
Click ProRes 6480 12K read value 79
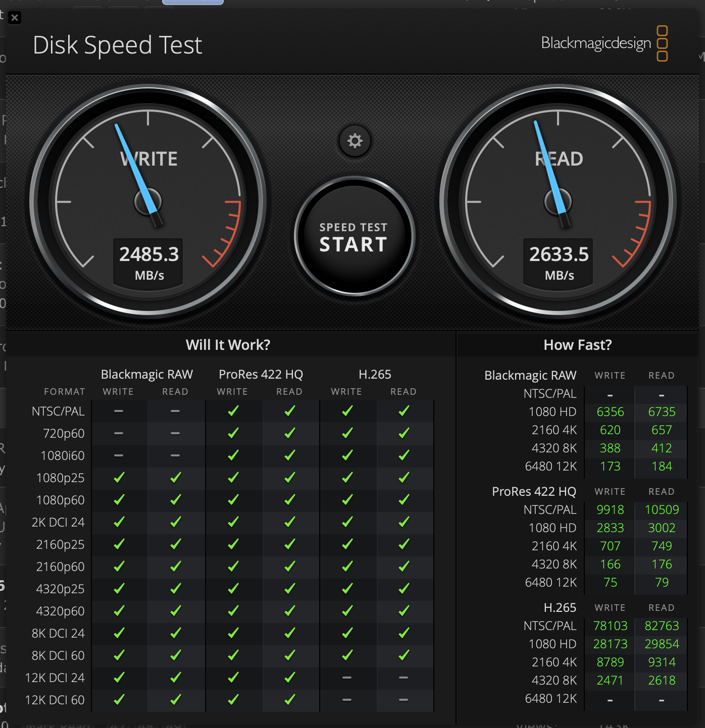[662, 583]
